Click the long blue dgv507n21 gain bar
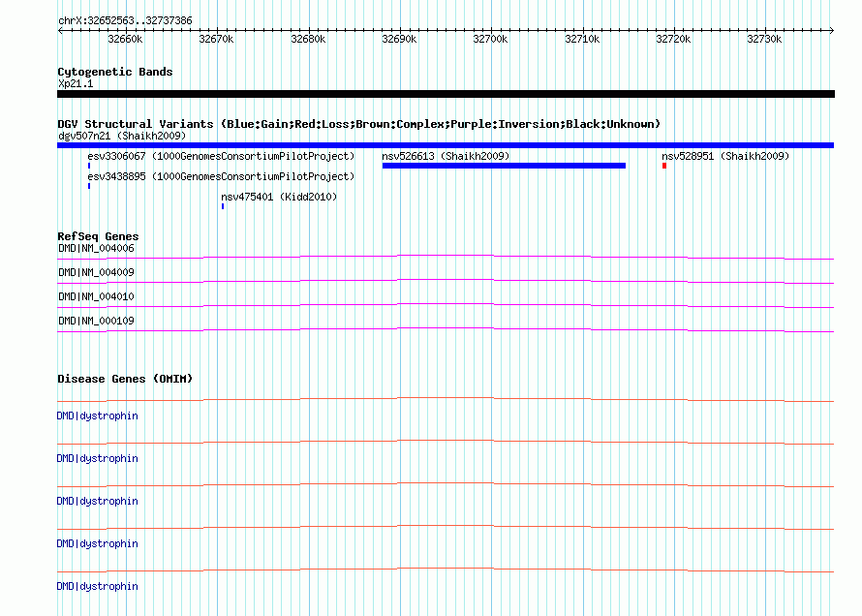The width and height of the screenshot is (862, 616). pos(446,145)
